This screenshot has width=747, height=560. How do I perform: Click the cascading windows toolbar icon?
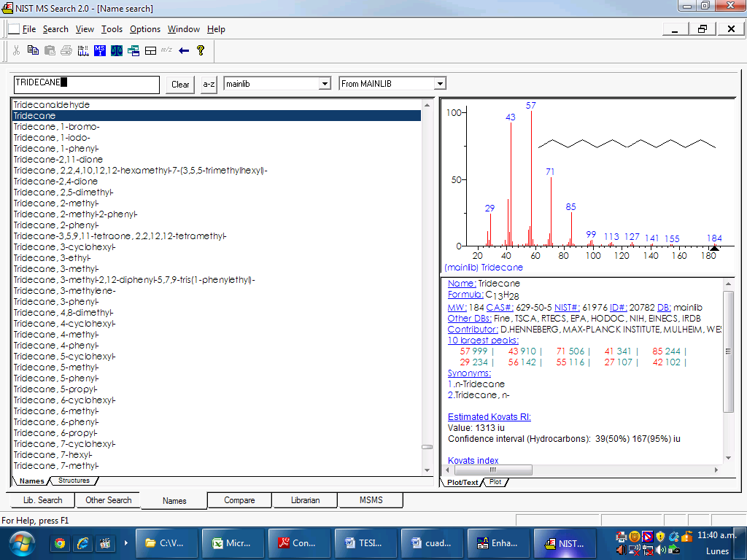[133, 50]
